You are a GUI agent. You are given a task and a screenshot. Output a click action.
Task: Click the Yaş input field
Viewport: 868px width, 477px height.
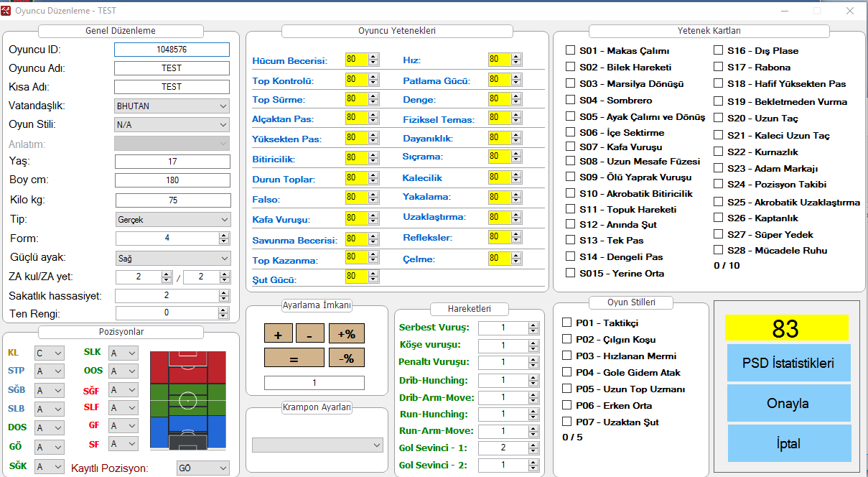(x=172, y=162)
